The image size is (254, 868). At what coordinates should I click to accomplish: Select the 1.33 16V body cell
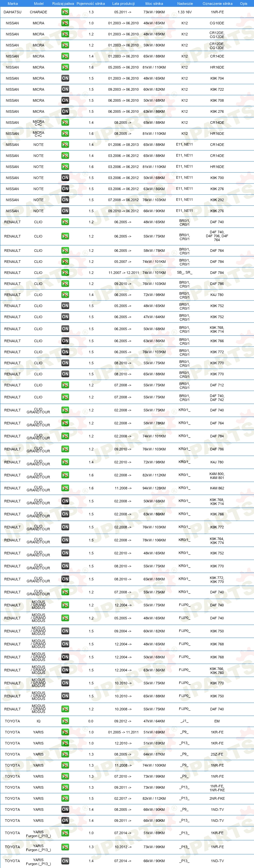tap(184, 12)
